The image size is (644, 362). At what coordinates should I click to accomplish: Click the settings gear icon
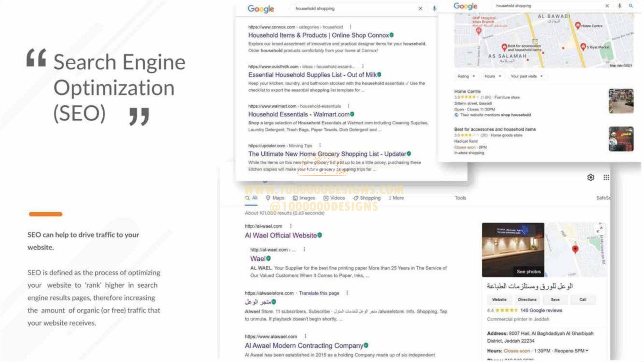click(590, 177)
